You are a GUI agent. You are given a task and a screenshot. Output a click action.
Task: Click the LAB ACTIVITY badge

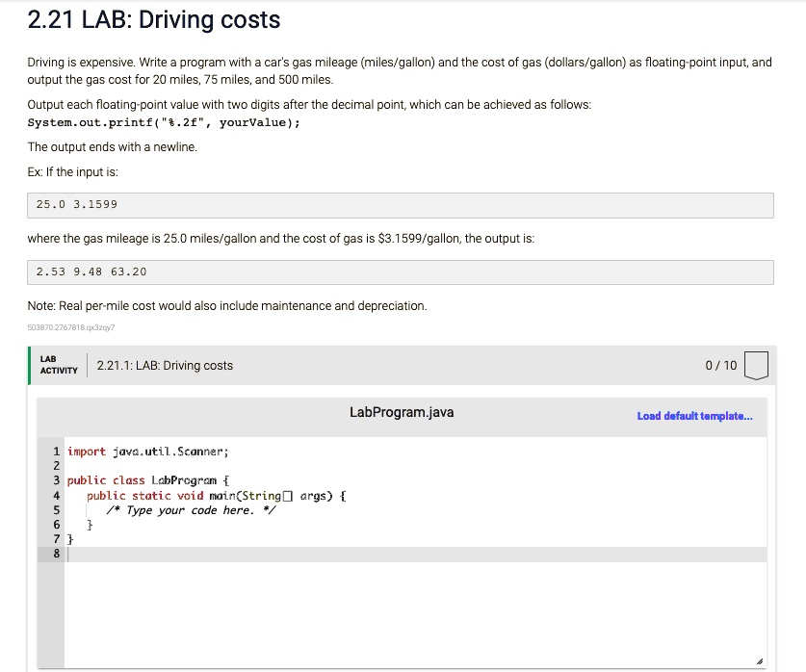tap(58, 365)
